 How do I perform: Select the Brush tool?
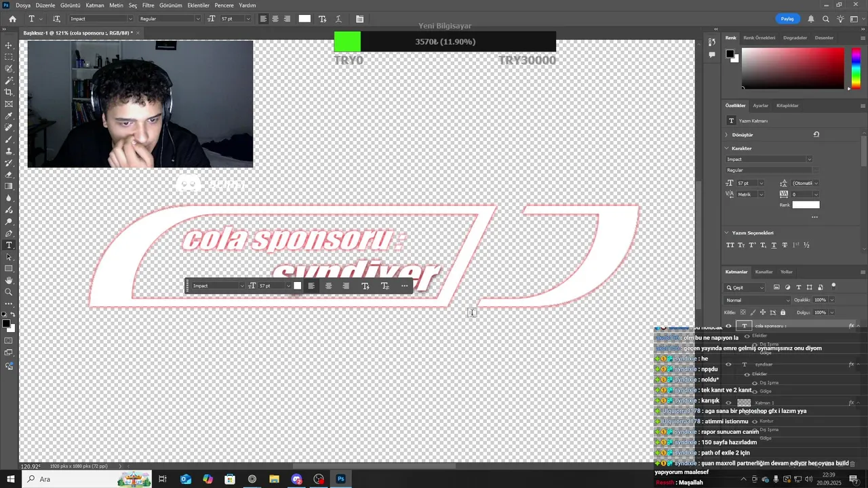[x=9, y=139]
